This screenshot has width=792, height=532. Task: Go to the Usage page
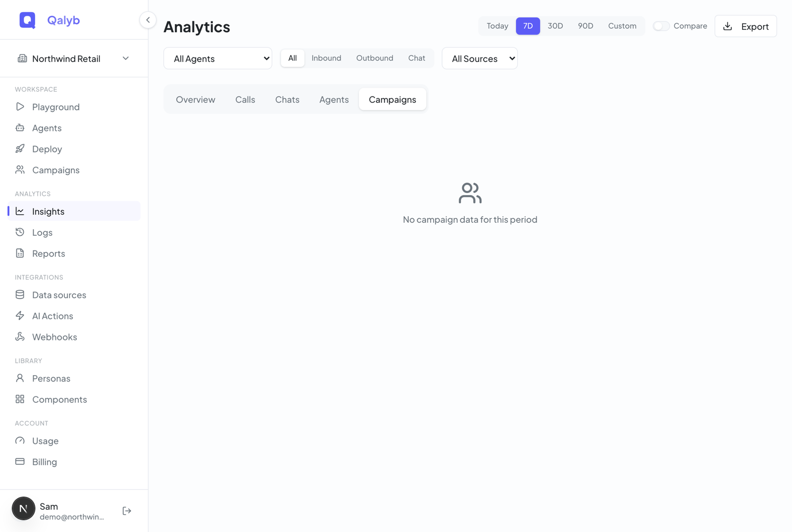point(74,440)
